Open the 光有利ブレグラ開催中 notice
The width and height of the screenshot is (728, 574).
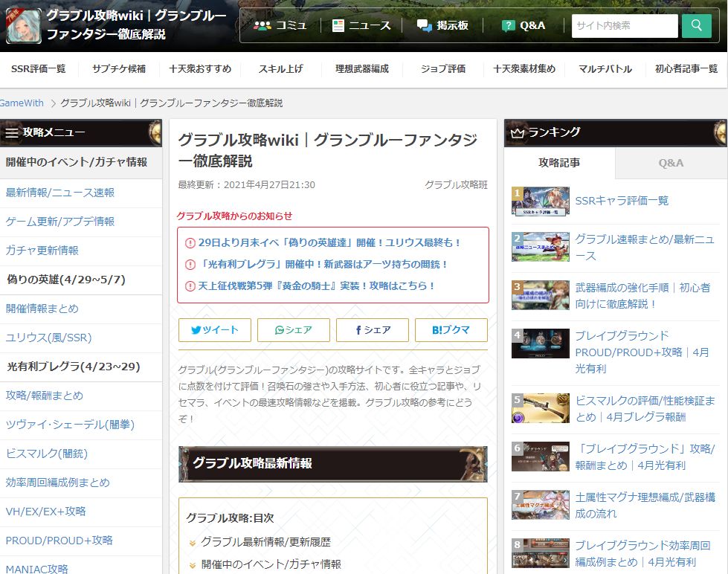323,264
